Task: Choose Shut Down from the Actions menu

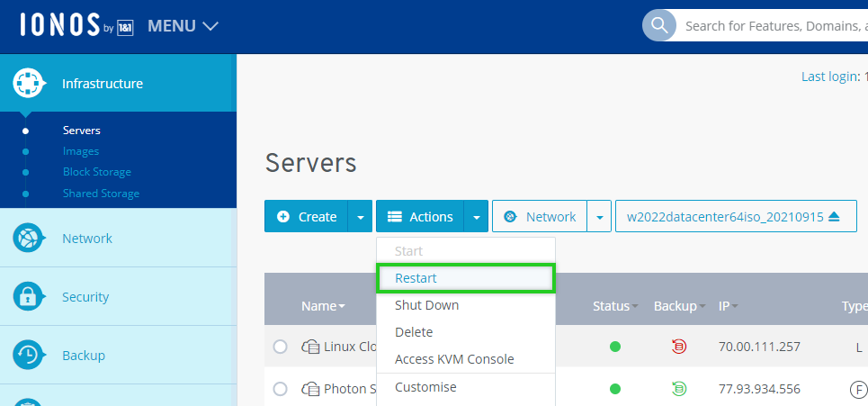Action: [x=427, y=305]
